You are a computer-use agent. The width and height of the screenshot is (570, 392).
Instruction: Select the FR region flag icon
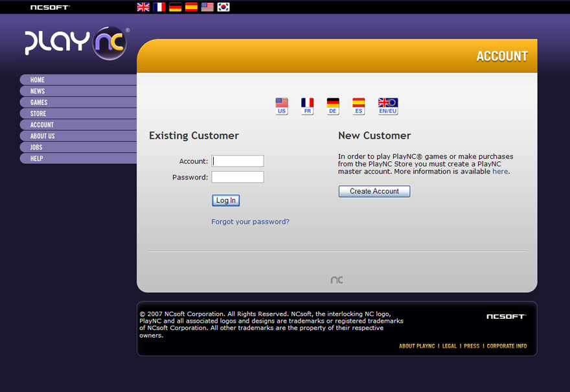pyautogui.click(x=307, y=106)
